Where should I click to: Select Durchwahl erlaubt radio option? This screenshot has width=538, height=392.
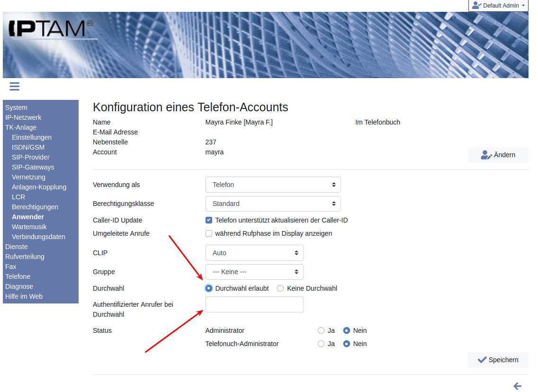tap(209, 288)
